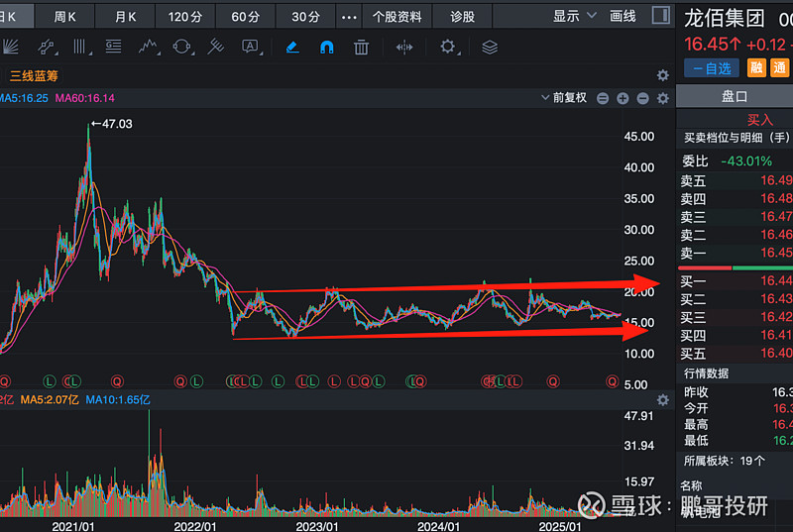Select the 卖三 16.47 order row
Viewport: 793px width, 532px height.
(x=736, y=217)
